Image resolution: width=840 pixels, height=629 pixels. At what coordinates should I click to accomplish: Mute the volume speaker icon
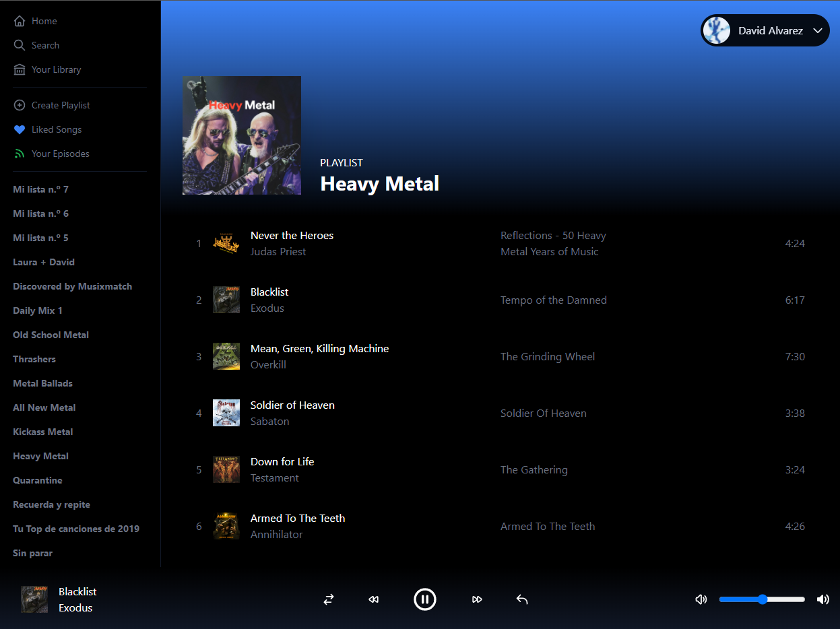click(x=701, y=599)
